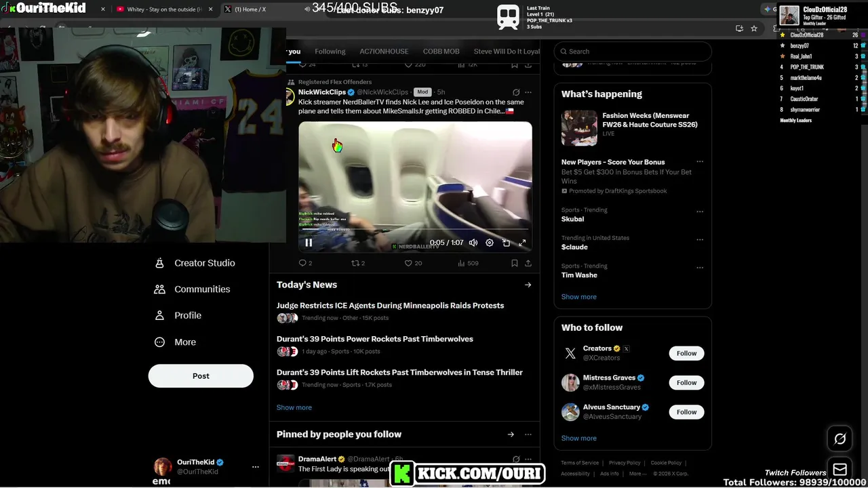Expand video to fullscreen

pyautogui.click(x=522, y=243)
